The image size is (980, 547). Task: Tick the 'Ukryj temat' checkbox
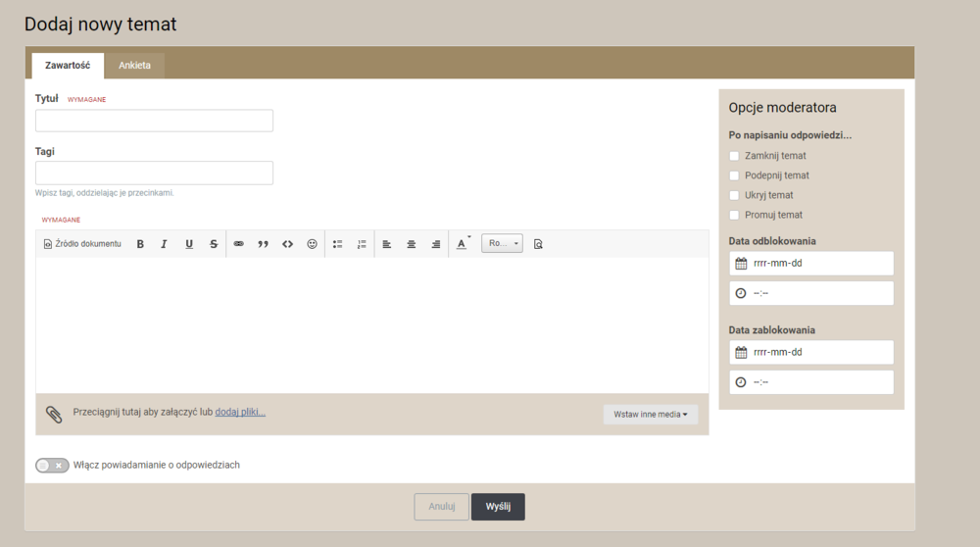pyautogui.click(x=734, y=195)
